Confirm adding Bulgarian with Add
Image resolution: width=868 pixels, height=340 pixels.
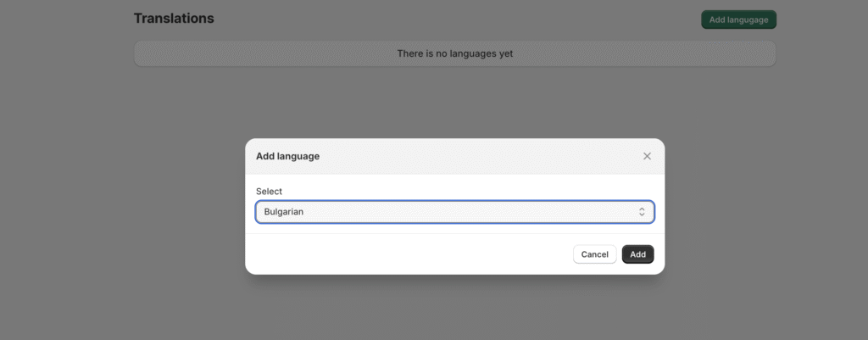point(637,254)
